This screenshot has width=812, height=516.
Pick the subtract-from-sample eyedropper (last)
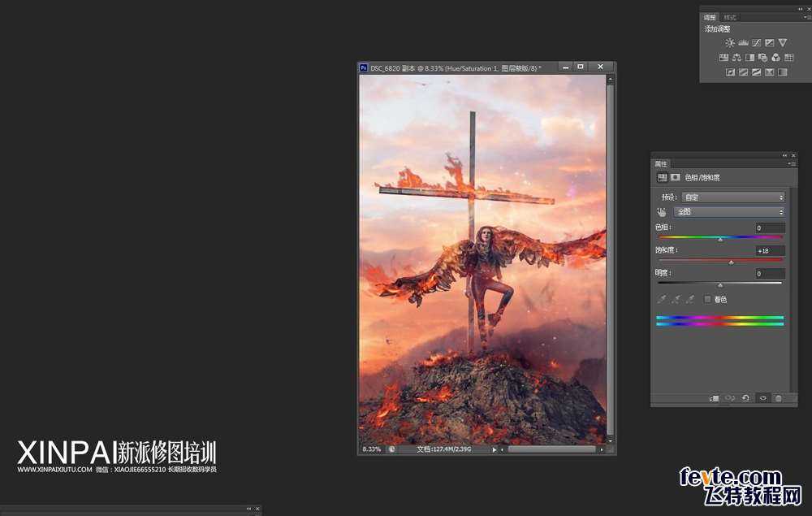689,300
